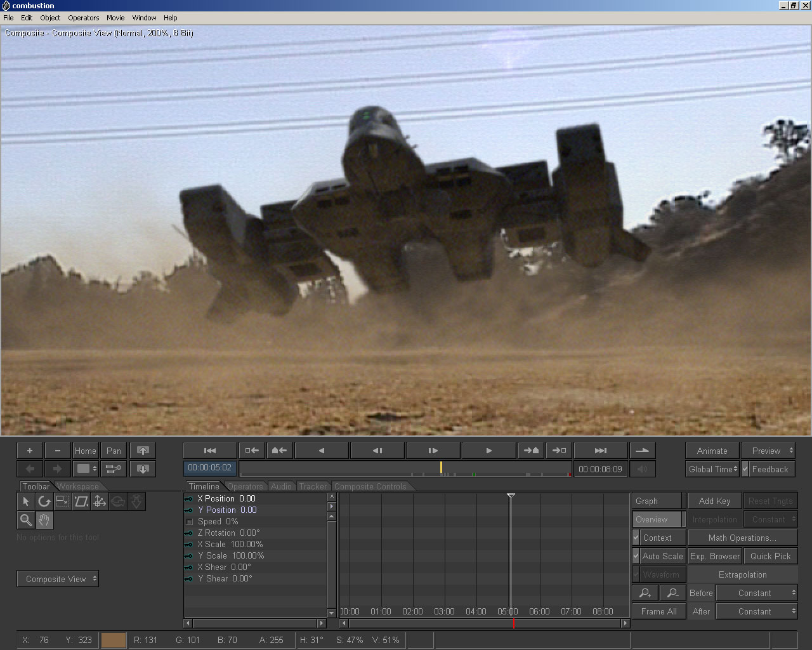Toggle the Context checkbox
The width and height of the screenshot is (812, 650).
[x=636, y=538]
